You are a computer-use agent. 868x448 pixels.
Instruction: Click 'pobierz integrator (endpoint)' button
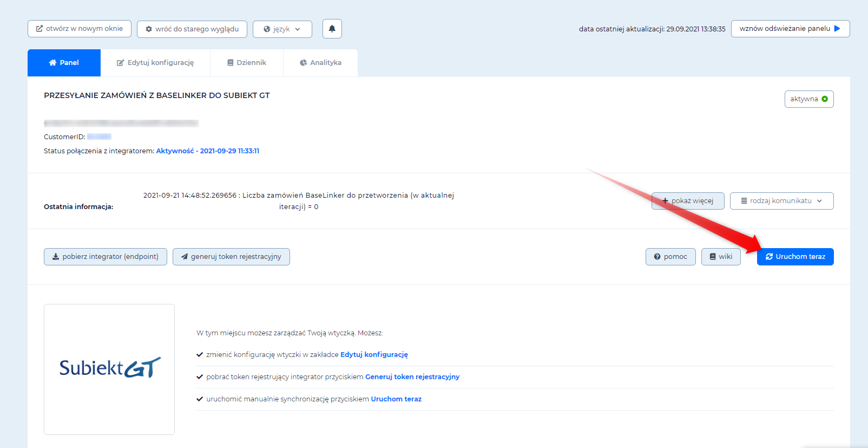click(106, 257)
